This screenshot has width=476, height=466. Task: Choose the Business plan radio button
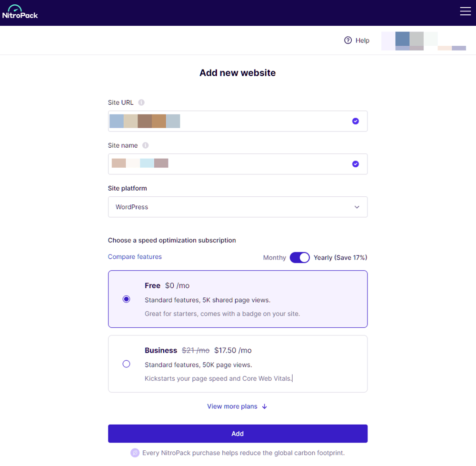[x=126, y=364]
